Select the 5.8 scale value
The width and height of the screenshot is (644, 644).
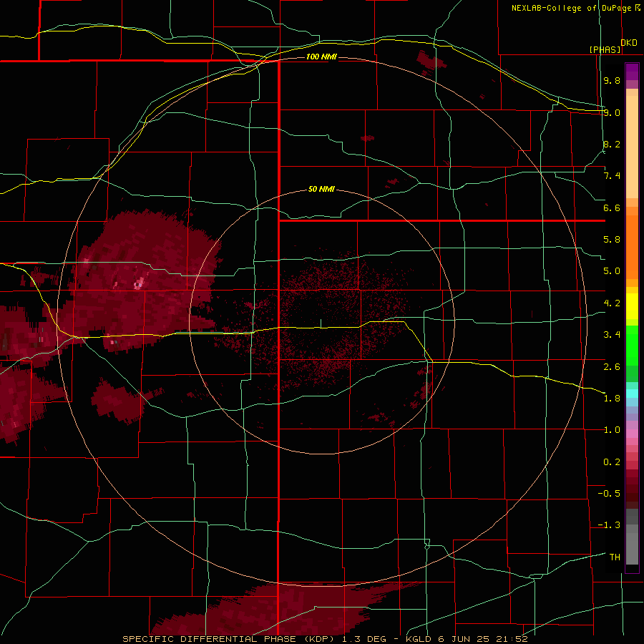tap(612, 240)
